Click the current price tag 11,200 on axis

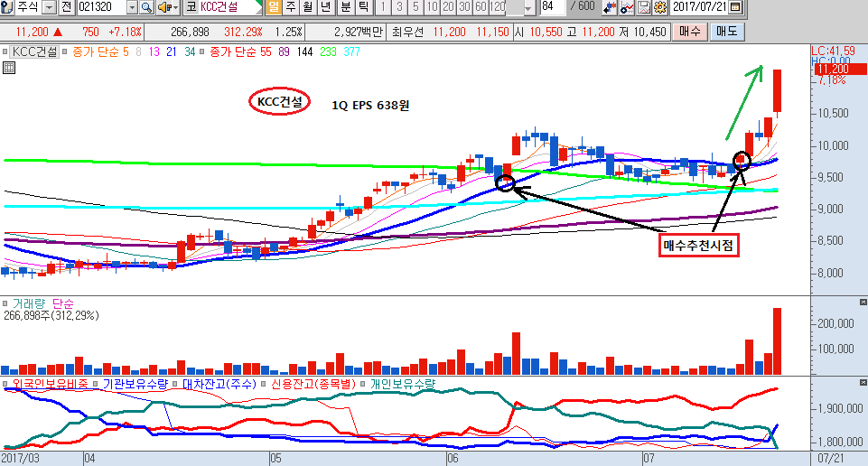840,70
